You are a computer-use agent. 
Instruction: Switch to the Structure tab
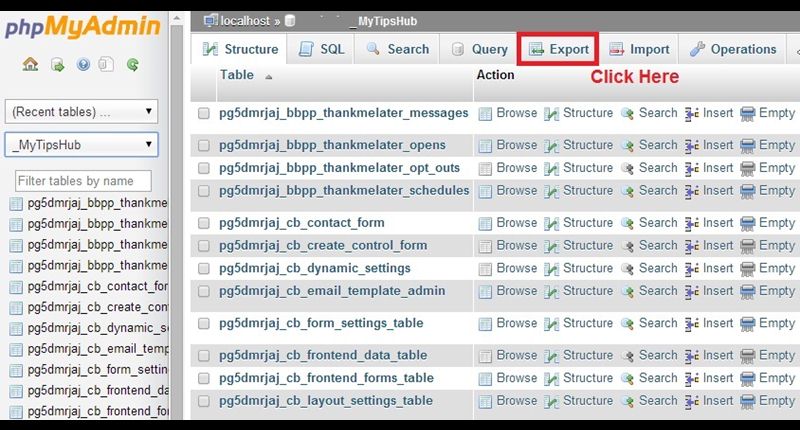point(240,49)
